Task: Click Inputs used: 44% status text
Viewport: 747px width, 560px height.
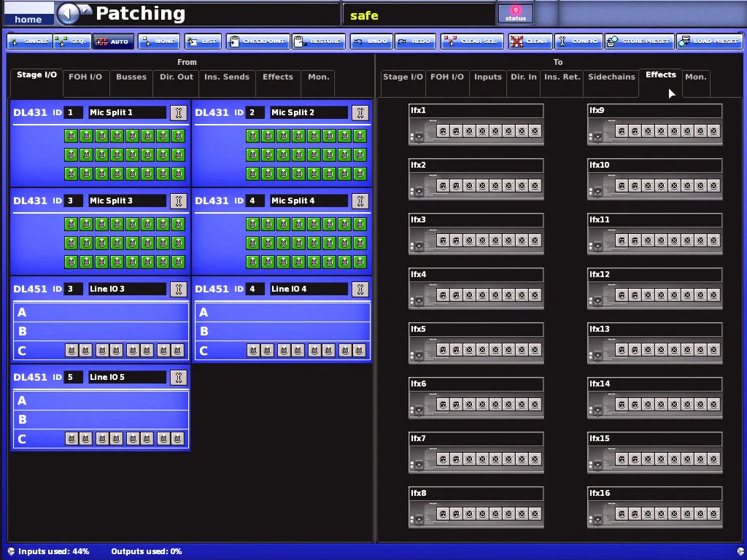Action: click(x=53, y=551)
